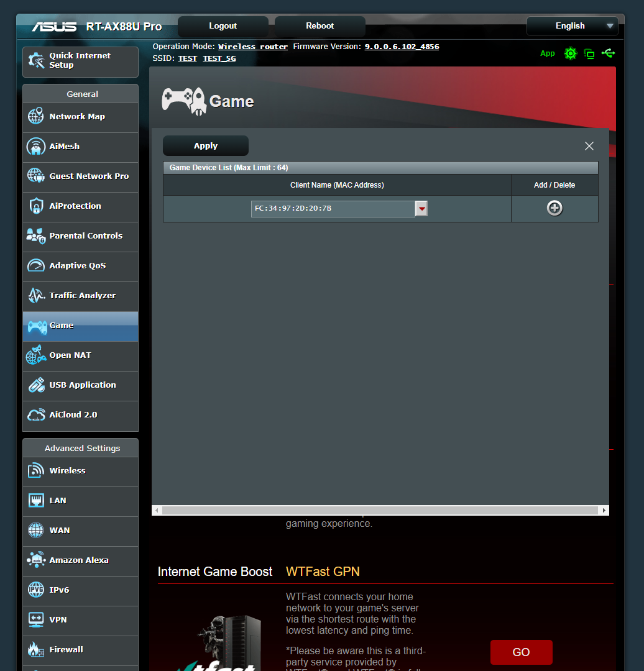The height and width of the screenshot is (671, 644).
Task: Add device with plus circle icon
Action: point(554,208)
